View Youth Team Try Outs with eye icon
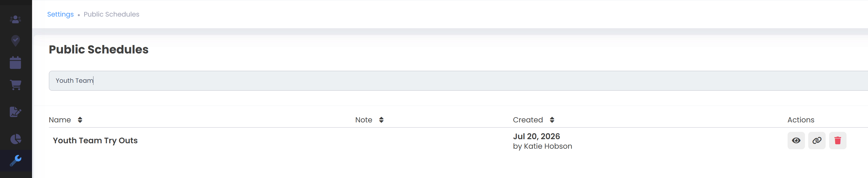Viewport: 868px width, 178px height. click(x=796, y=140)
